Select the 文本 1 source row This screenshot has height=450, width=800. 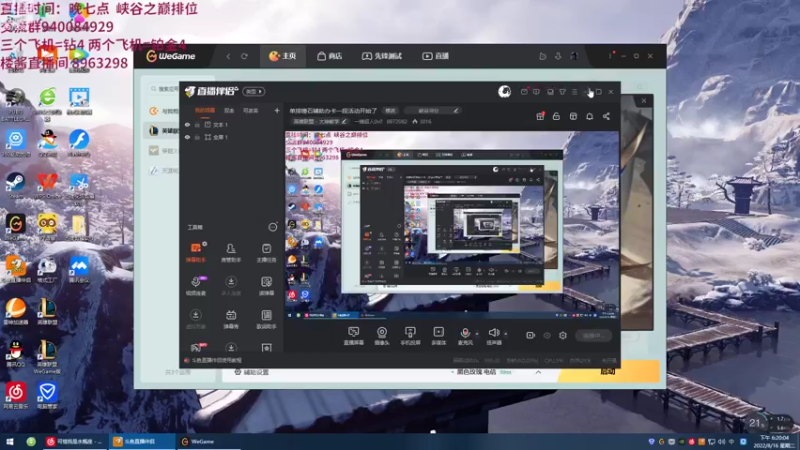pyautogui.click(x=232, y=124)
